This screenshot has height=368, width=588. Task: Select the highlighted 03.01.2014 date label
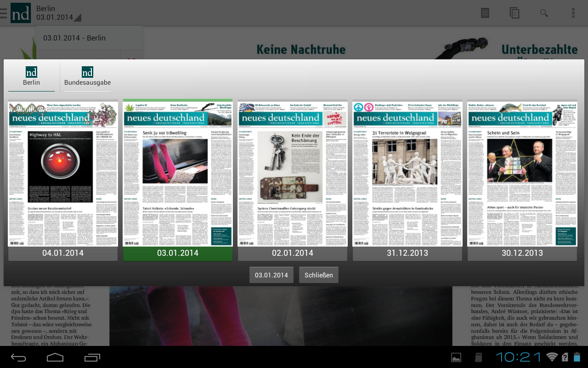(178, 253)
